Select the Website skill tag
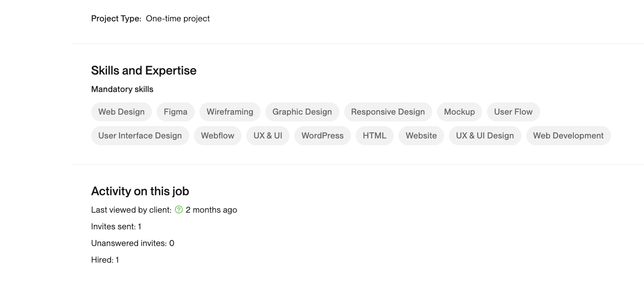644x284 pixels. 421,135
